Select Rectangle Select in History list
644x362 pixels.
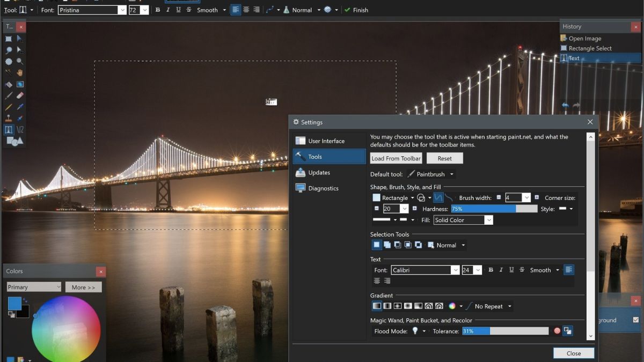click(x=600, y=48)
